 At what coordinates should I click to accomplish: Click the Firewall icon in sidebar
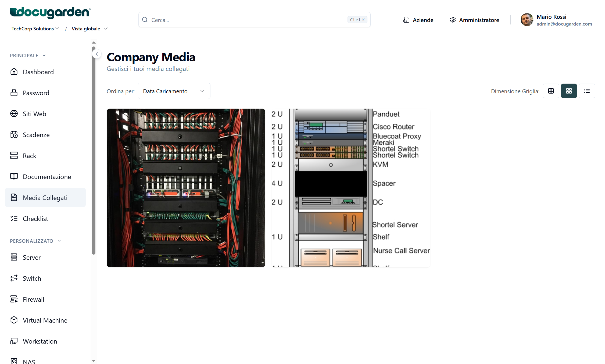pyautogui.click(x=14, y=299)
